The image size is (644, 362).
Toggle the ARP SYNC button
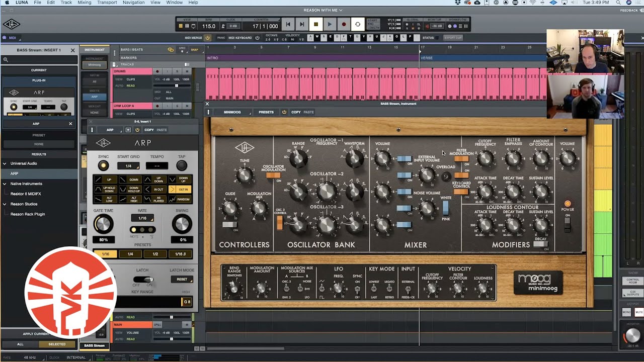tap(103, 165)
